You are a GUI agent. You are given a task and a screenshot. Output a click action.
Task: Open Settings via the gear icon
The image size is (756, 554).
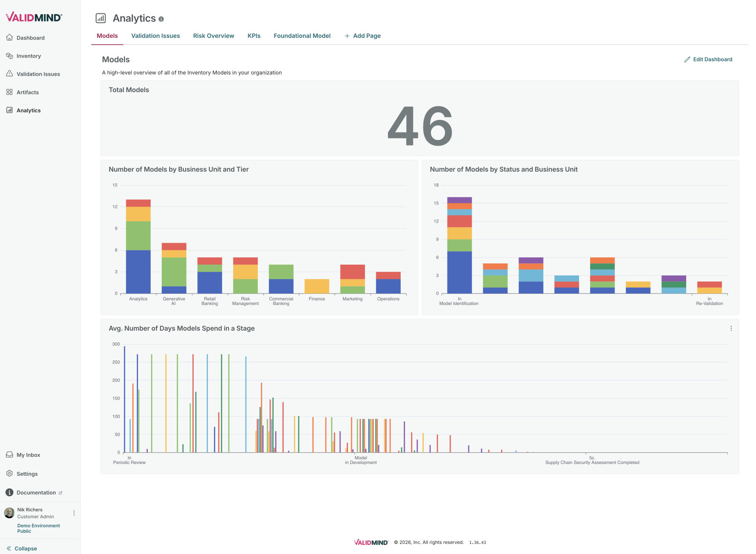click(9, 474)
